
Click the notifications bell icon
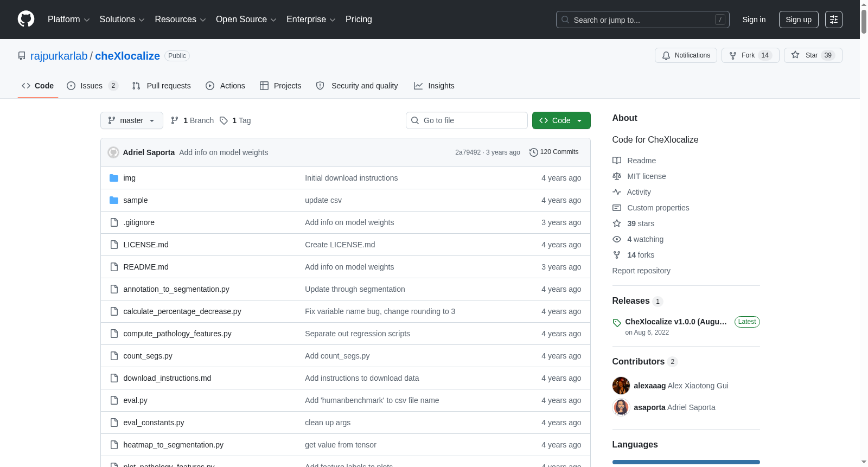click(x=666, y=55)
